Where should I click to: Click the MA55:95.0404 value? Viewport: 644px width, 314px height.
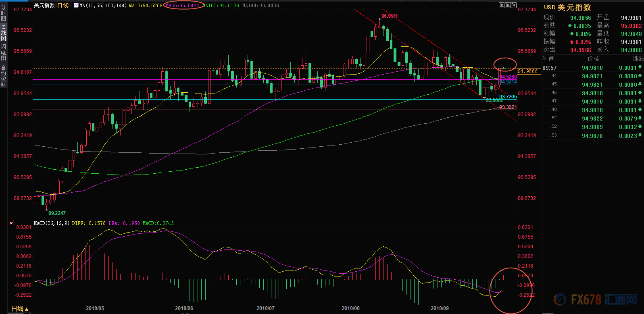[183, 6]
